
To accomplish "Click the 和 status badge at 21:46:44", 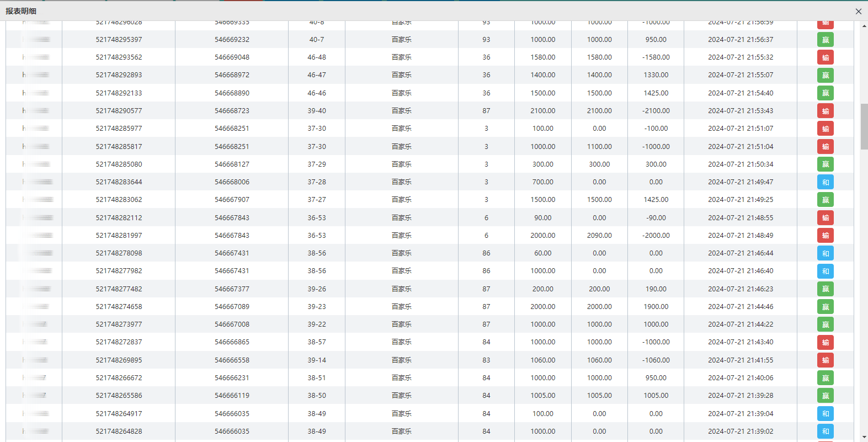I will click(x=825, y=253).
